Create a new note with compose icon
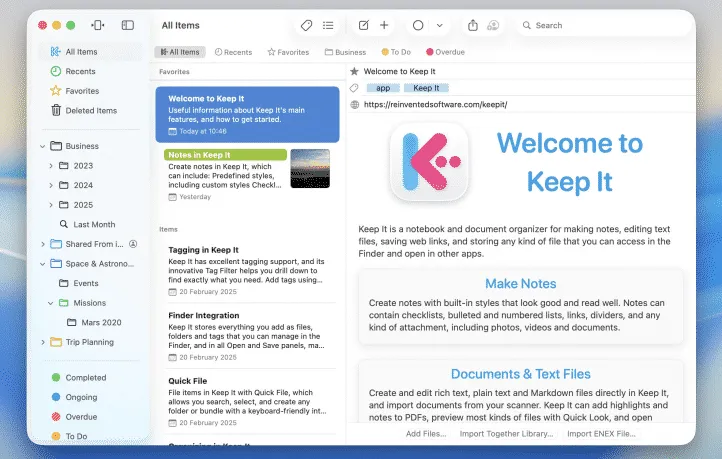 coord(363,25)
